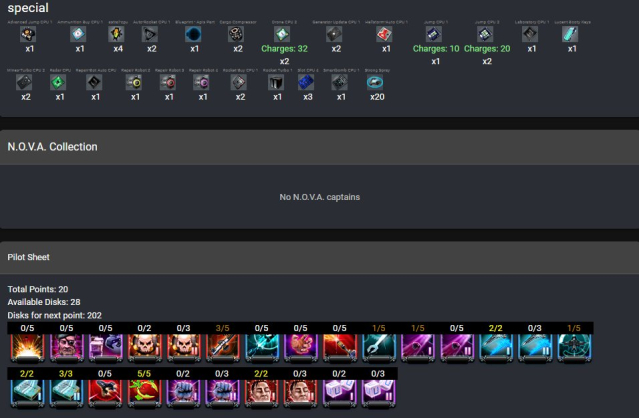Click the special section heading

tap(28, 8)
